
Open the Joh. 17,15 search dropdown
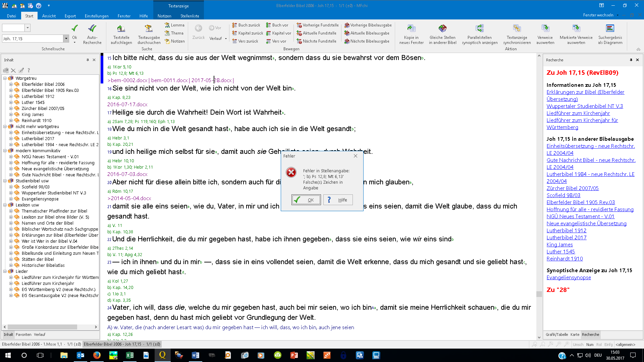pos(66,39)
